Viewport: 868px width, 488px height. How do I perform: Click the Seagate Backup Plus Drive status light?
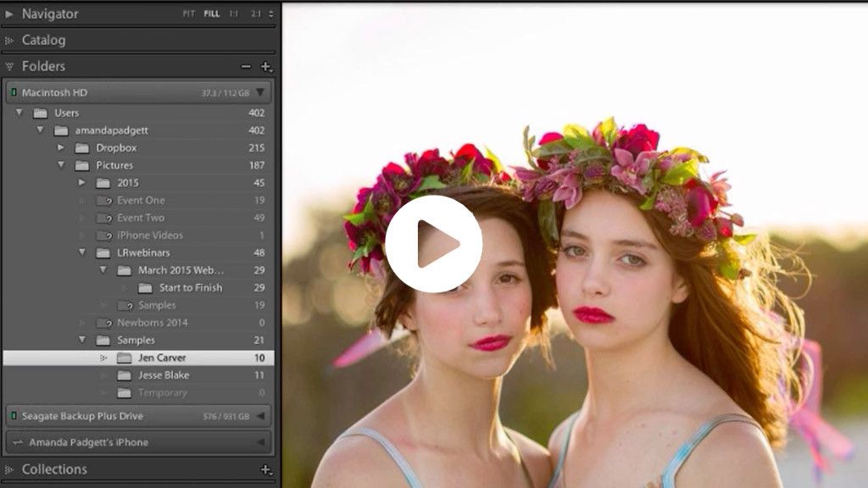coord(14,416)
